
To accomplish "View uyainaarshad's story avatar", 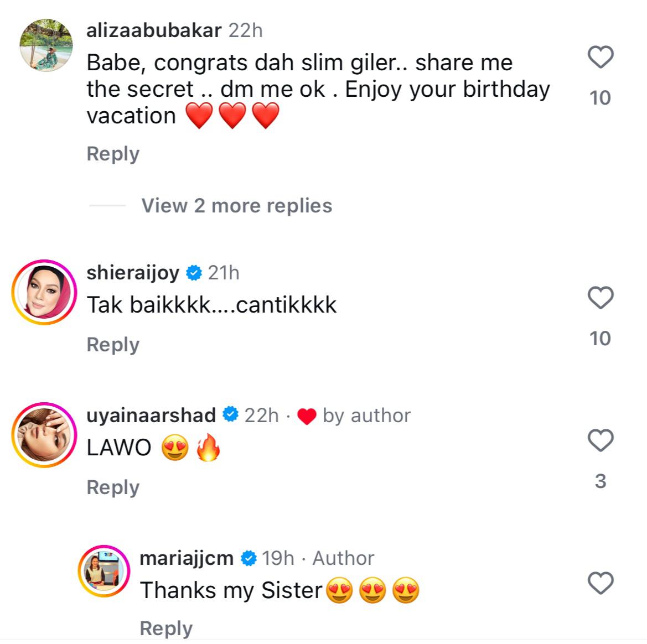I will [44, 435].
